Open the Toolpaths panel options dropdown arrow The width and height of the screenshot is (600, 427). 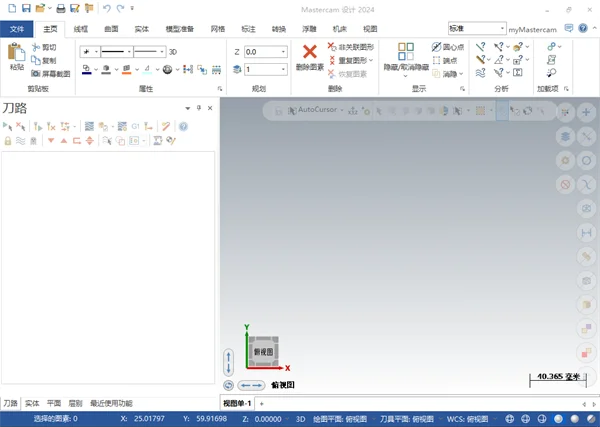[x=188, y=108]
